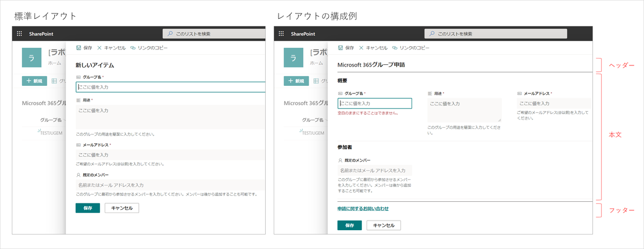This screenshot has width=644, height=249.
Task: Click the SharePoint title in 標準レイアウト window
Action: (x=41, y=34)
